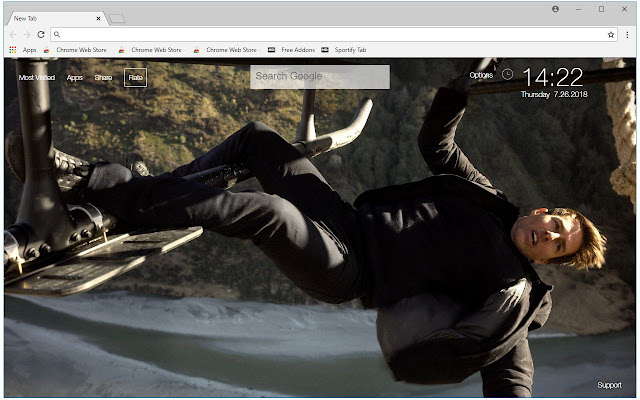
Task: Close the New Tab tab
Action: point(98,18)
